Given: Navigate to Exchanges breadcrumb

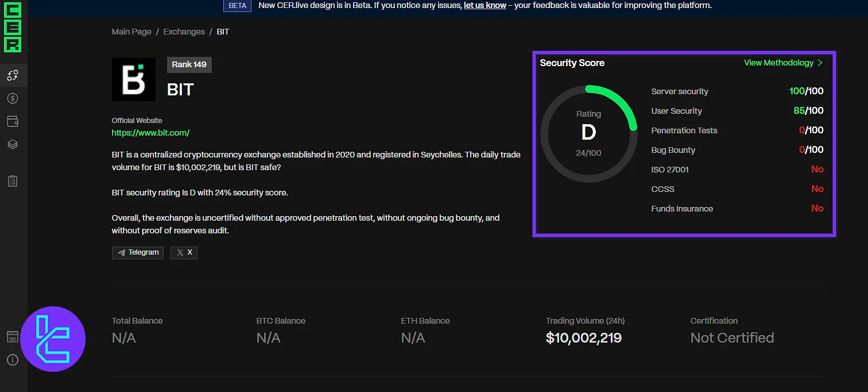Looking at the screenshot, I should tap(184, 32).
